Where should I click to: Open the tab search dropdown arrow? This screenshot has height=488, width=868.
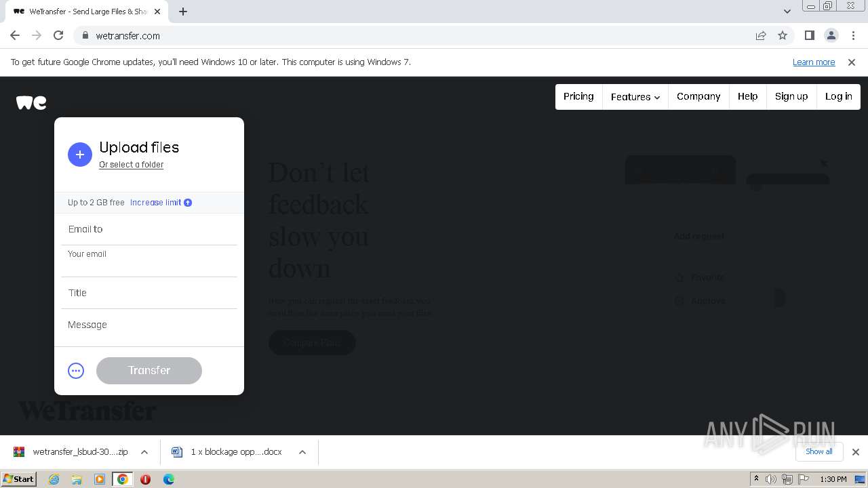click(787, 12)
